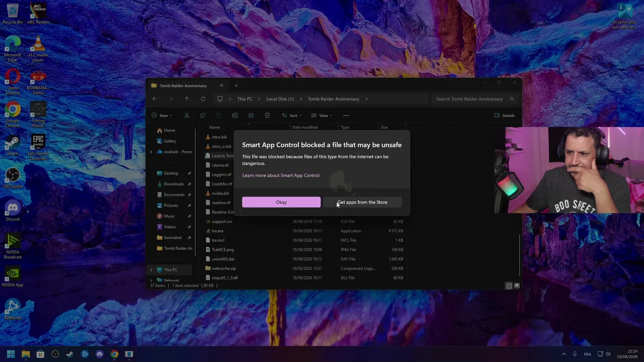Switch to details list view button

pyautogui.click(x=509, y=286)
